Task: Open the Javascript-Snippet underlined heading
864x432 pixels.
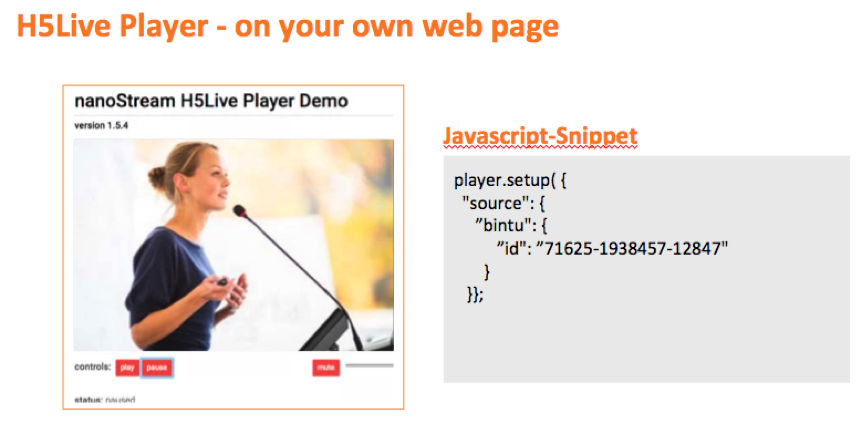Action: (540, 137)
